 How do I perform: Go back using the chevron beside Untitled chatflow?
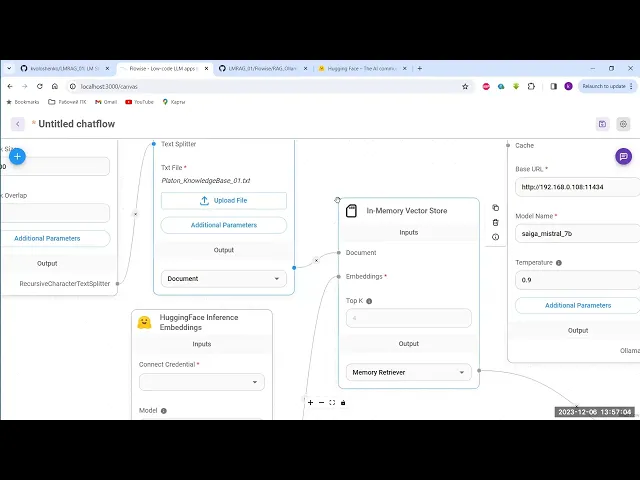18,124
